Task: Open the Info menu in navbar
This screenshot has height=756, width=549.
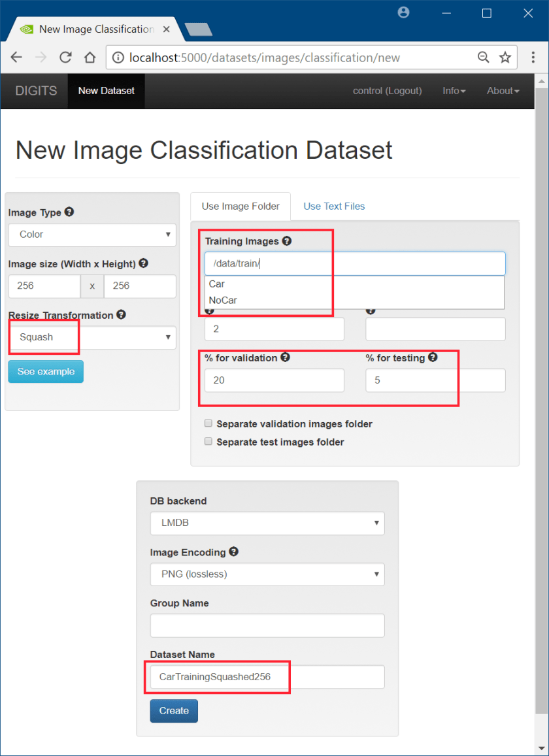Action: click(454, 91)
